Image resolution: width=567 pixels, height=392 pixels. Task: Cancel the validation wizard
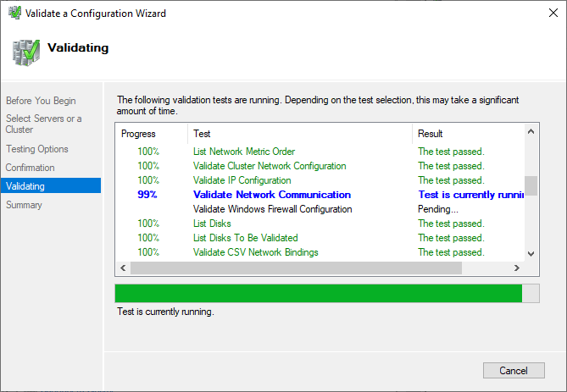pyautogui.click(x=514, y=371)
